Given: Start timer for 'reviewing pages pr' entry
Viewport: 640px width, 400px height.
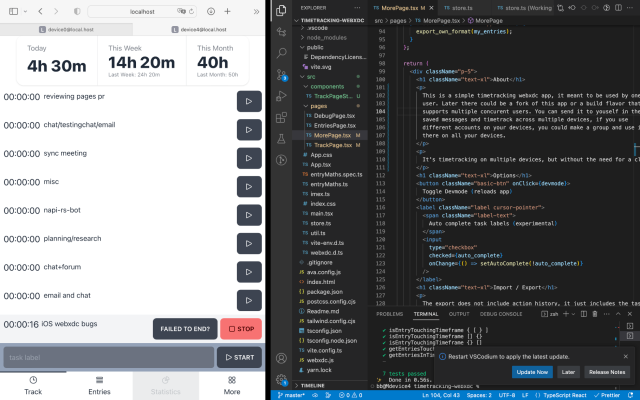Looking at the screenshot, I should pos(249,101).
